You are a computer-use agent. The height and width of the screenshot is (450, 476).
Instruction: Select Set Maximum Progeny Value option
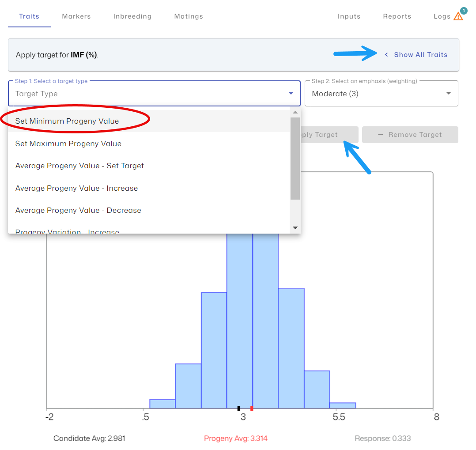pyautogui.click(x=68, y=144)
